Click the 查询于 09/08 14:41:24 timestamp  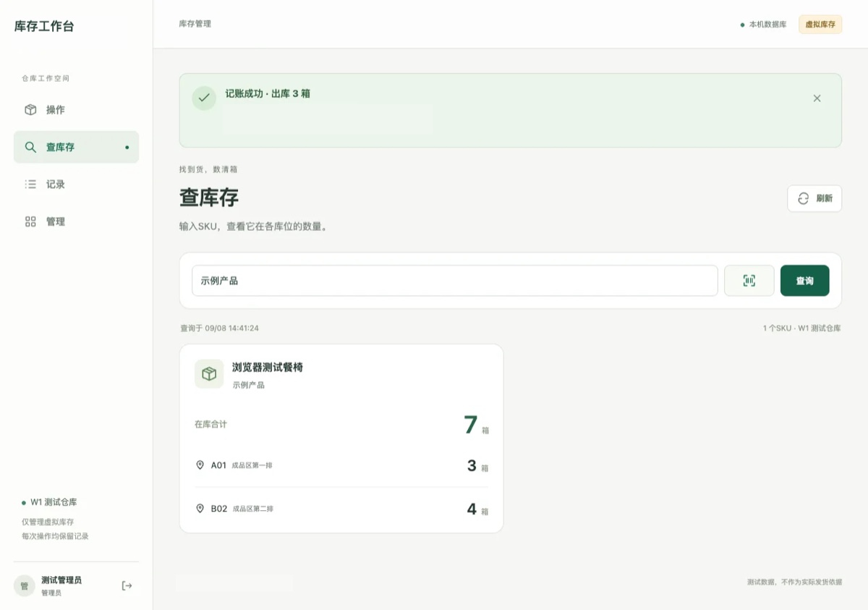[x=219, y=329]
